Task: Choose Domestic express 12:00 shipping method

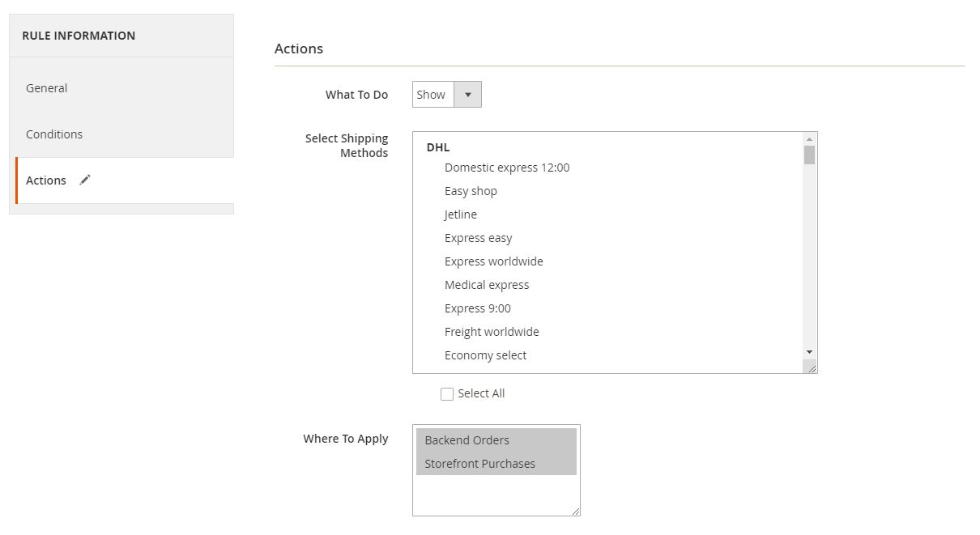Action: tap(507, 168)
